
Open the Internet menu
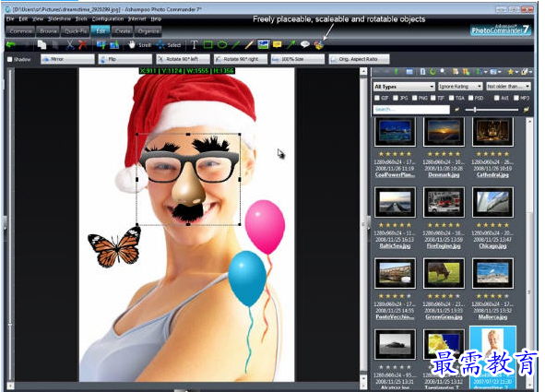[x=137, y=19]
